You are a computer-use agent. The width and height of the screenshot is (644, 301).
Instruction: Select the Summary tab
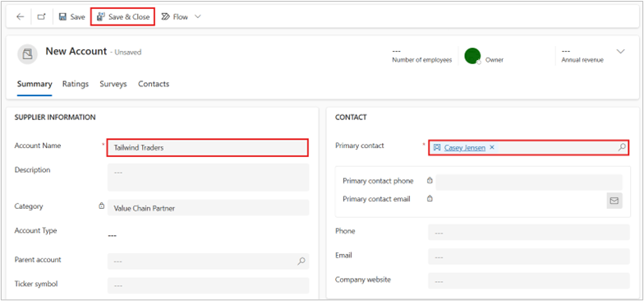click(x=34, y=84)
